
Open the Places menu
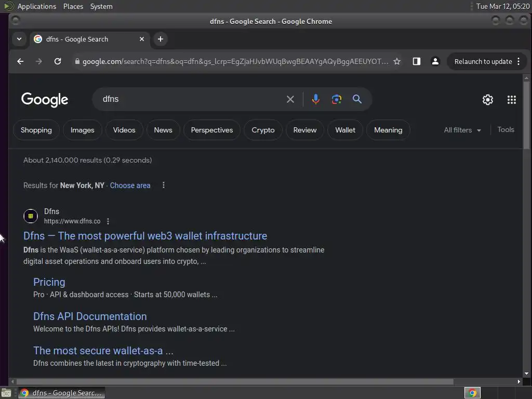[x=73, y=6]
